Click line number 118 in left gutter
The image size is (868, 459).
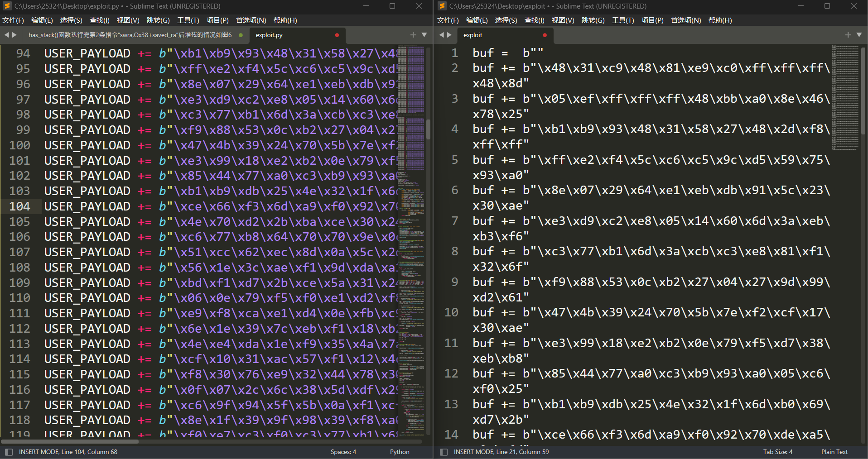coord(19,420)
